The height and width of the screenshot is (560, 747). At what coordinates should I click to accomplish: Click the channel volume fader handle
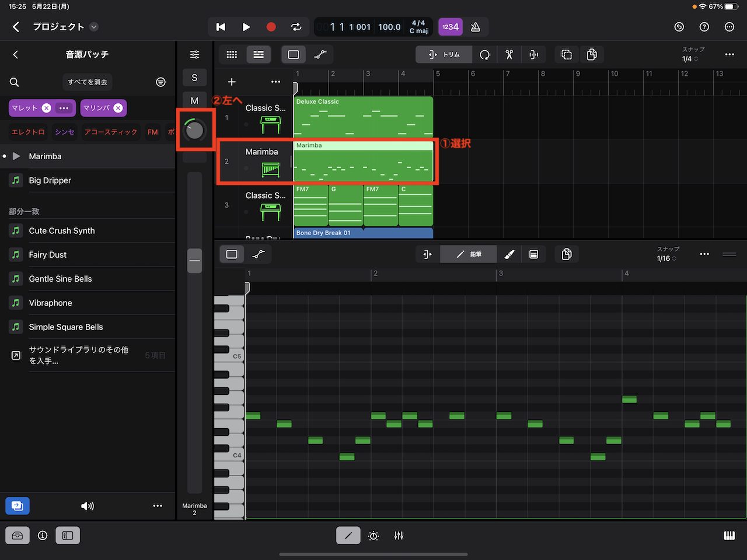click(194, 261)
